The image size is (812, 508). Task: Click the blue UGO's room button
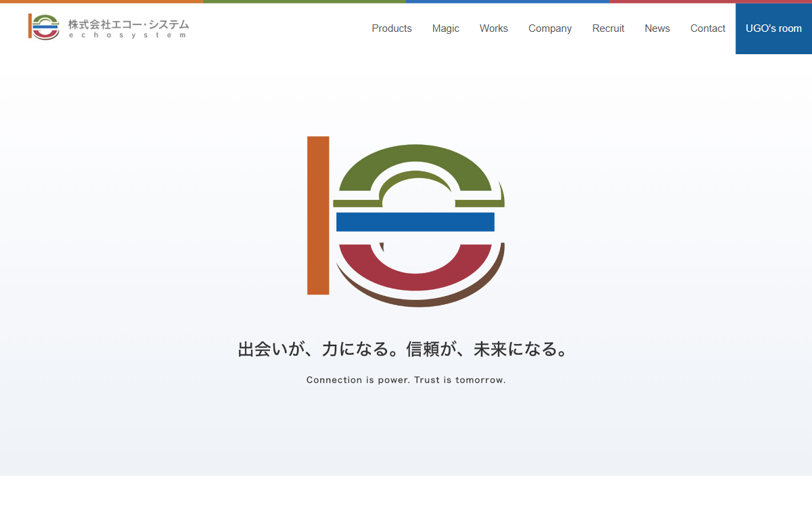click(773, 28)
